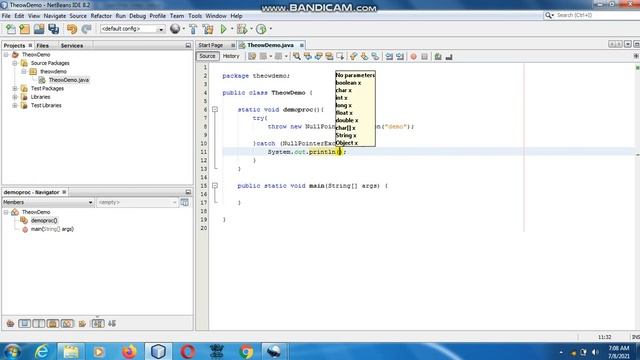Open the Profile Project dropdown arrow

click(x=270, y=29)
